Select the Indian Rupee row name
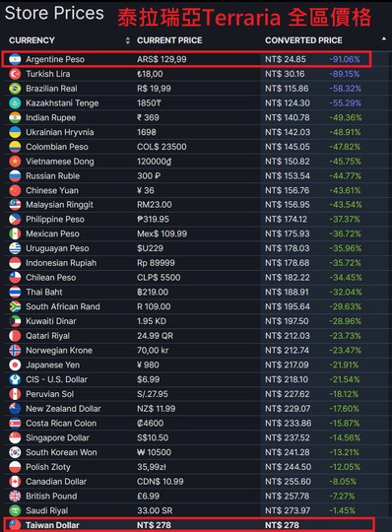The height and width of the screenshot is (532, 392). (51, 118)
